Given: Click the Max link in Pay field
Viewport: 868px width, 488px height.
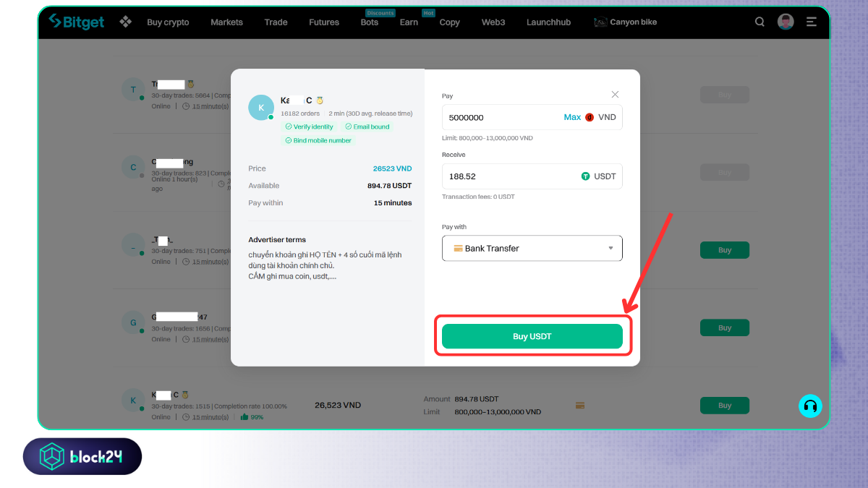Looking at the screenshot, I should click(572, 117).
